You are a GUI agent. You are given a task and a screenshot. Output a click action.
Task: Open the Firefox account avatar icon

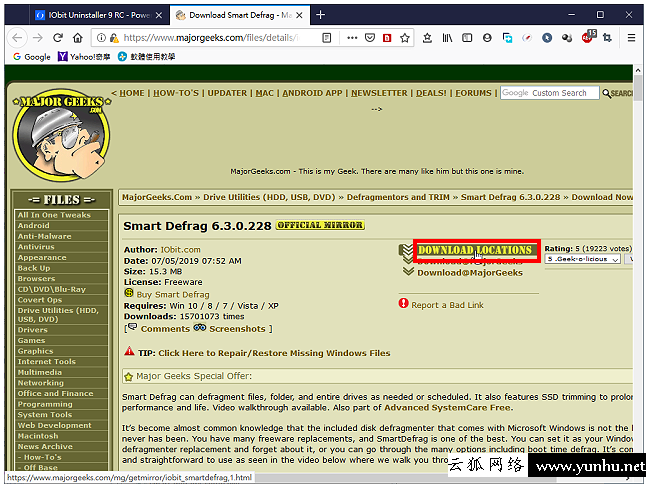click(x=487, y=38)
